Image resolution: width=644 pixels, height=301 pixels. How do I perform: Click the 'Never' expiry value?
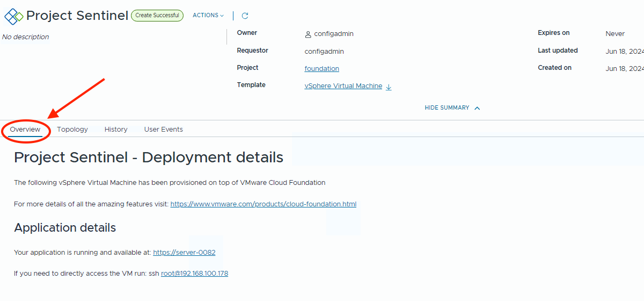(x=615, y=34)
